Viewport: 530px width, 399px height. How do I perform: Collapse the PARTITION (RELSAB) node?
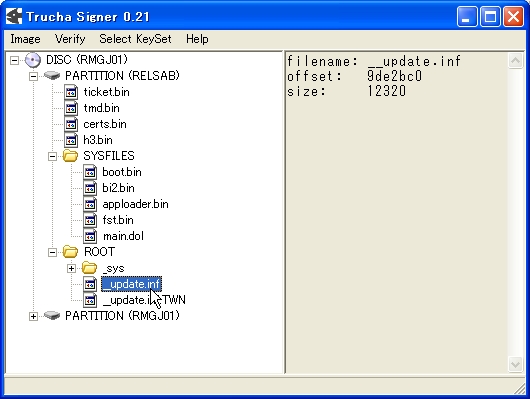[33, 76]
